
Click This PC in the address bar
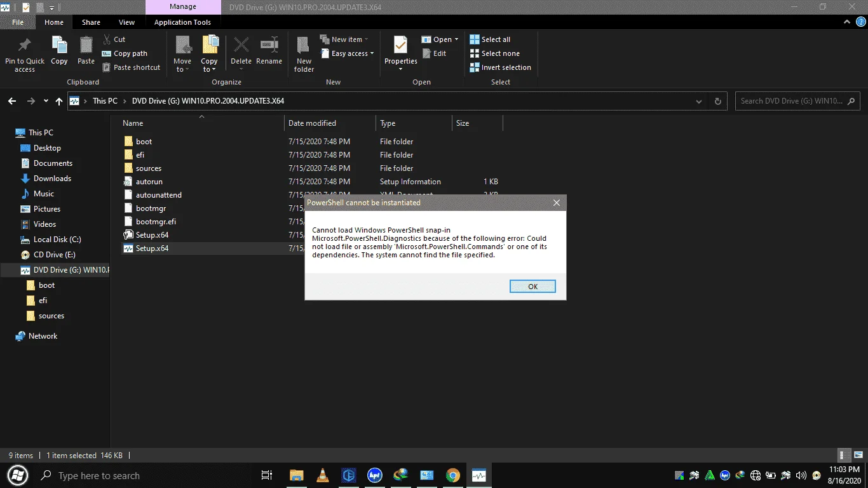105,101
